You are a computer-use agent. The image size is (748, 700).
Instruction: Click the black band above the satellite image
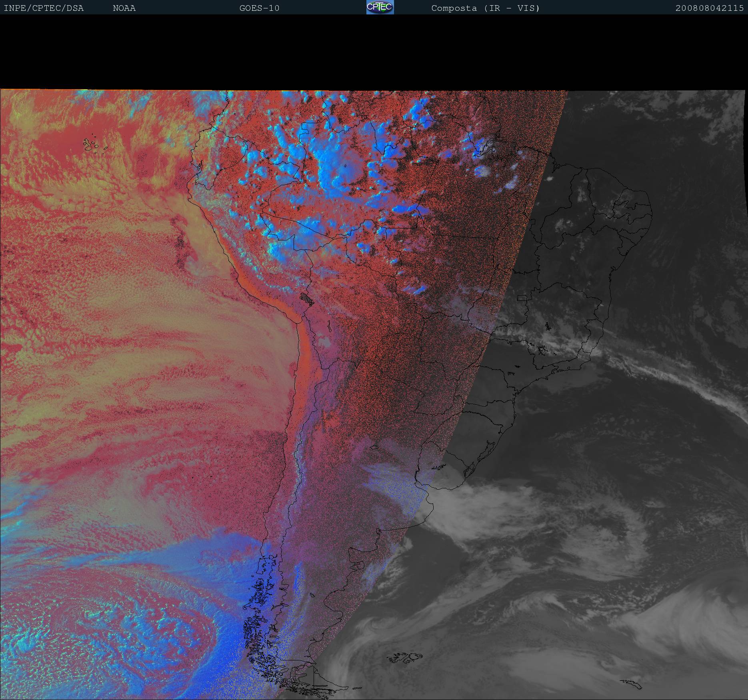click(374, 52)
